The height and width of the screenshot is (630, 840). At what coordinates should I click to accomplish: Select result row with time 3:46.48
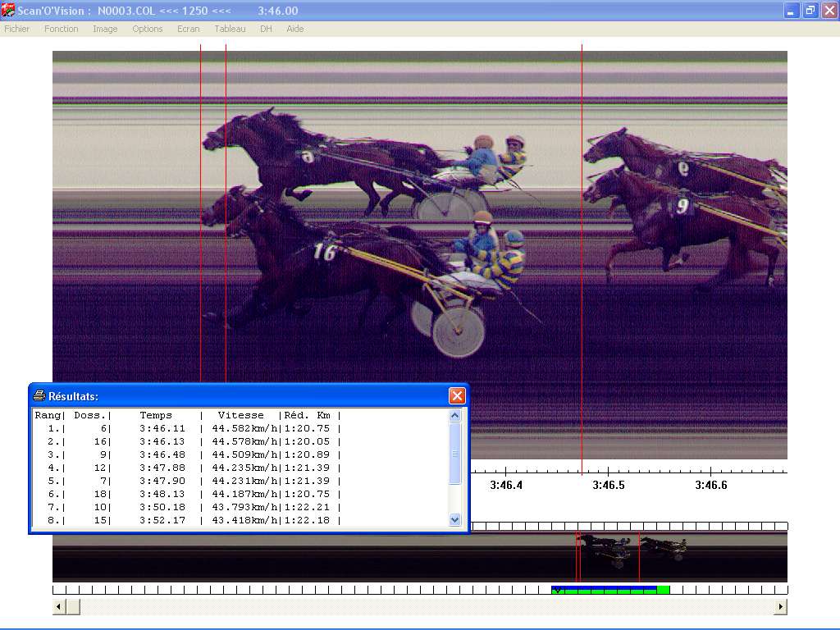click(x=188, y=454)
